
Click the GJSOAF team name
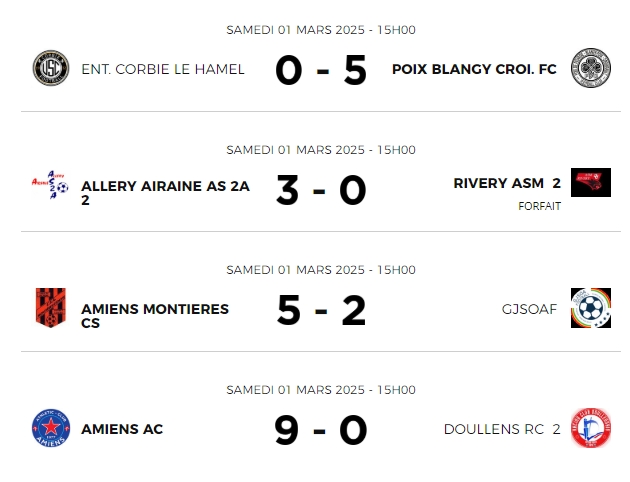coord(529,309)
